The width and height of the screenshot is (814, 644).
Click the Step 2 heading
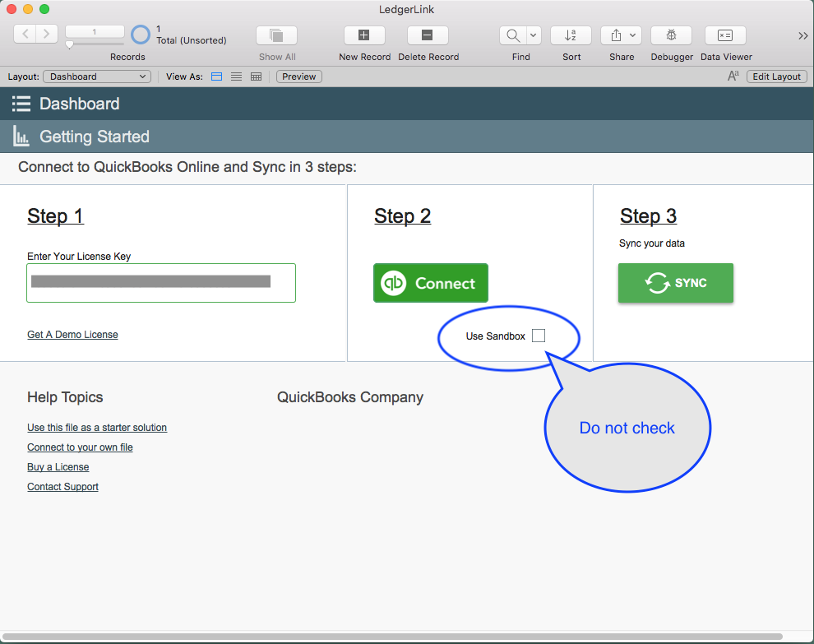click(x=402, y=216)
